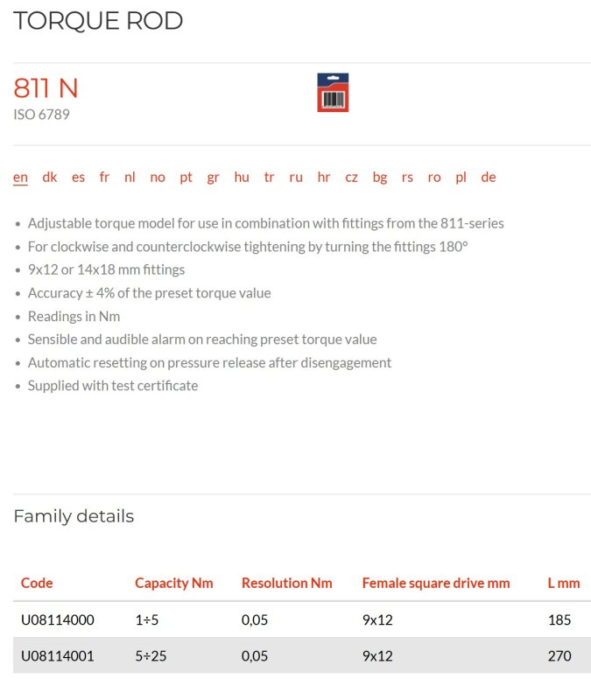591x700 pixels.
Task: Choose the 'fr' language option
Action: coord(104,178)
